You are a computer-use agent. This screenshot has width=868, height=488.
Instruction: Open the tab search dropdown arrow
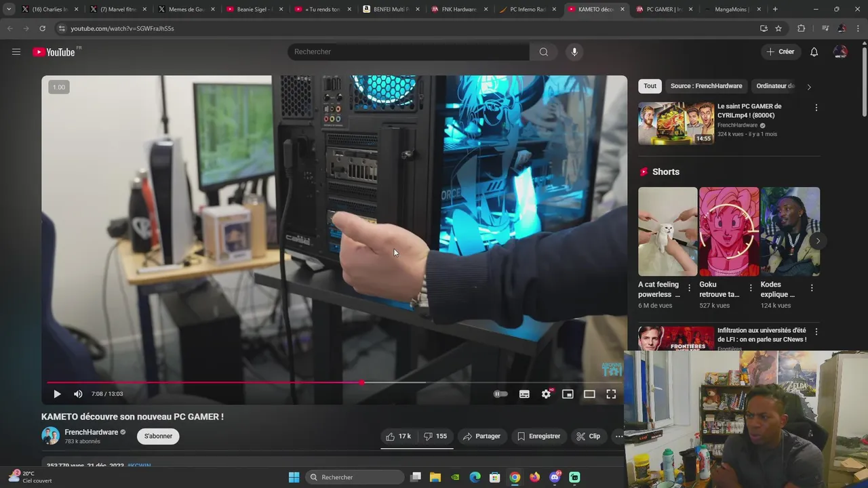point(8,9)
